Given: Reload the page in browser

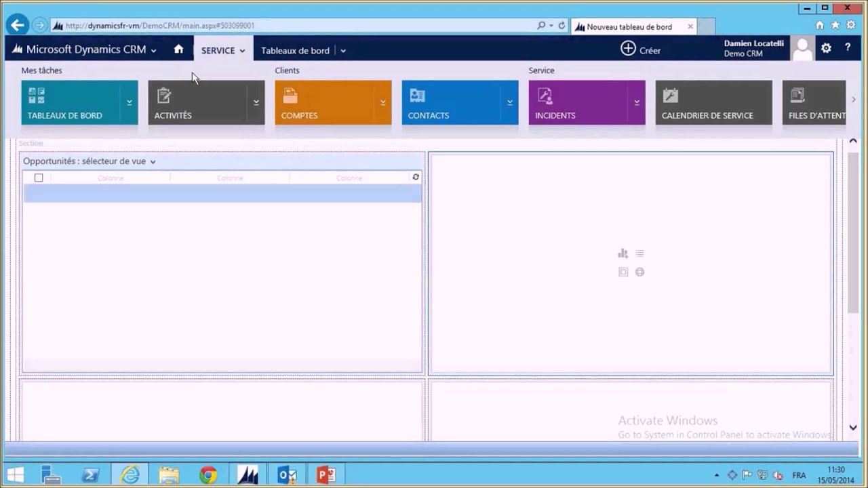Looking at the screenshot, I should [x=561, y=26].
